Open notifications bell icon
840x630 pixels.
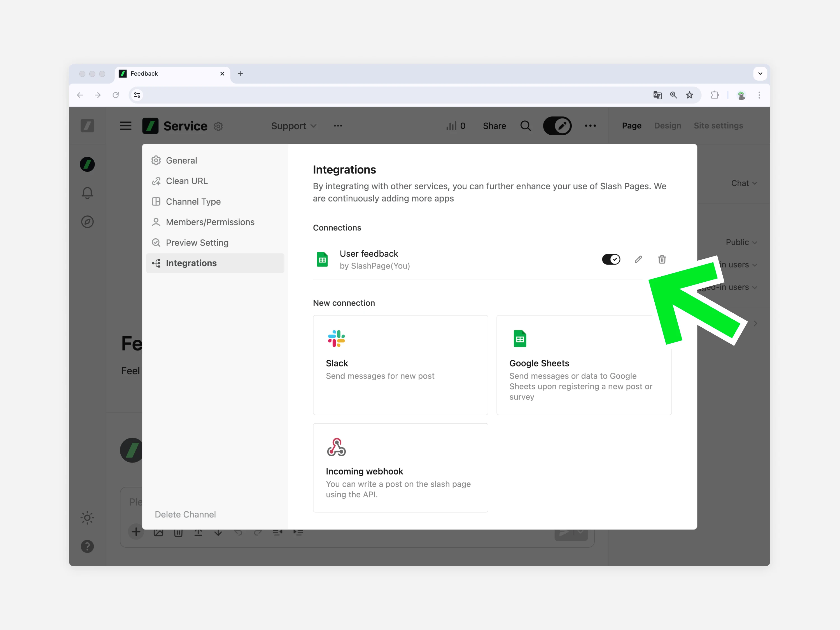coord(87,193)
